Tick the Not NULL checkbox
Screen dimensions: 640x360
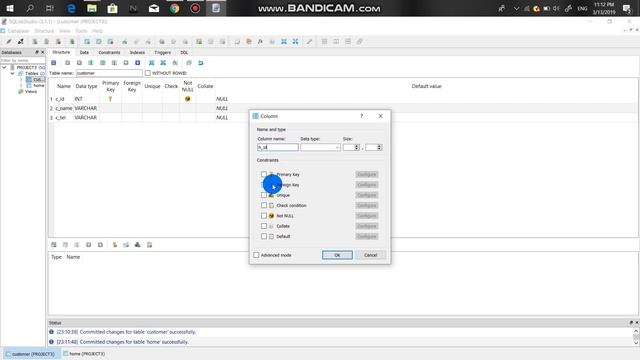coord(264,216)
